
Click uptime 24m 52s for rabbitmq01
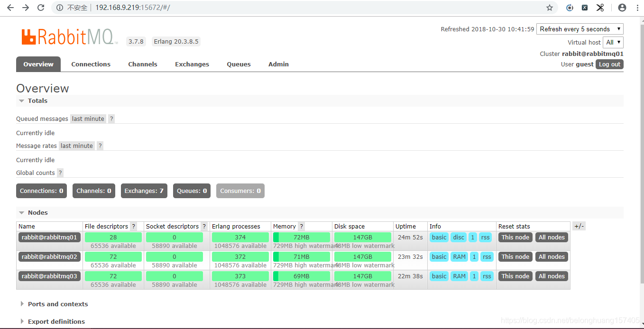410,237
